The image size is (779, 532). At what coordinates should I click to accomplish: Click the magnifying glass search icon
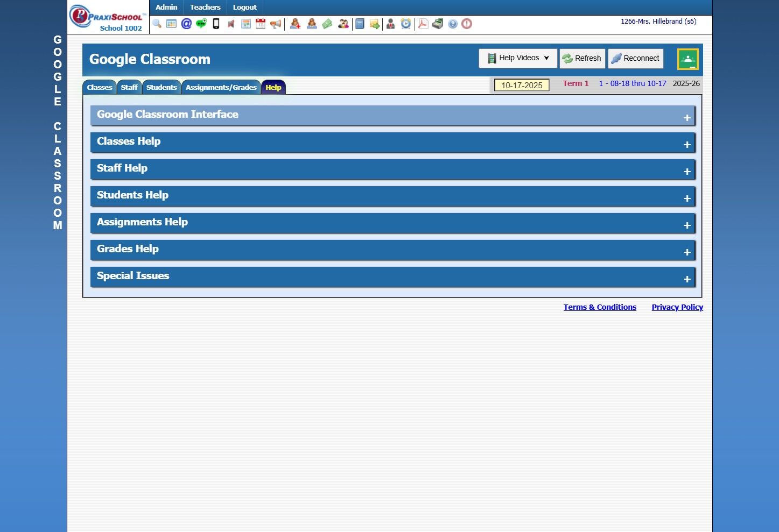[157, 24]
